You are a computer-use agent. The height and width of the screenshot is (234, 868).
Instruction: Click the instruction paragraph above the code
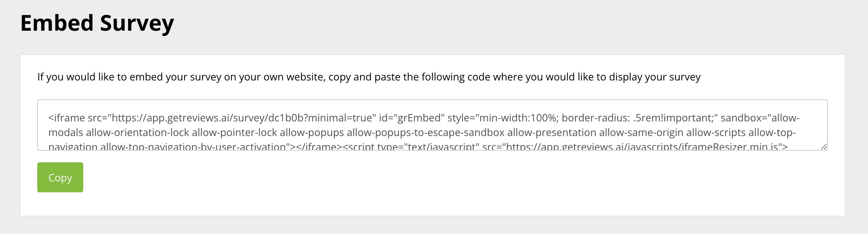369,76
